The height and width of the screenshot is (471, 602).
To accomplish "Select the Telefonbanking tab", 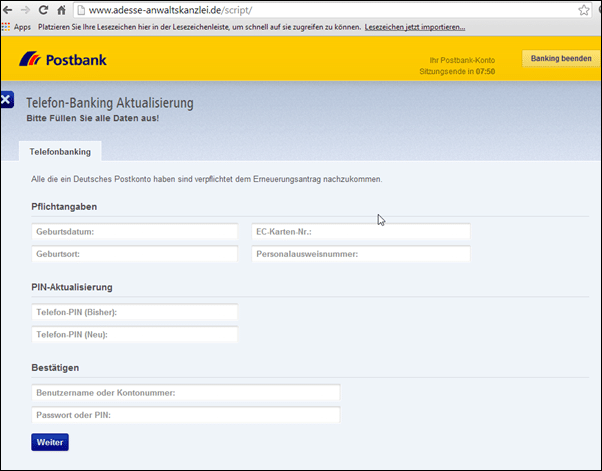I will [60, 152].
